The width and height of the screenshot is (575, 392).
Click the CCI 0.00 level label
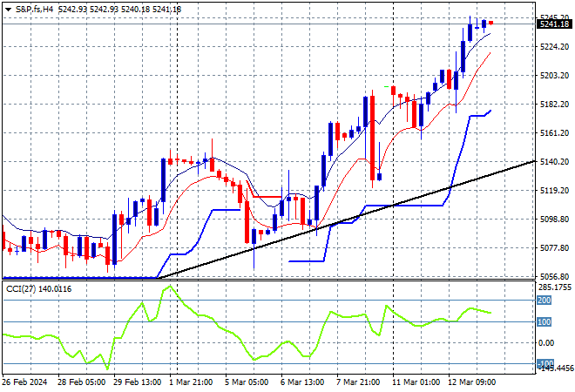550,342
